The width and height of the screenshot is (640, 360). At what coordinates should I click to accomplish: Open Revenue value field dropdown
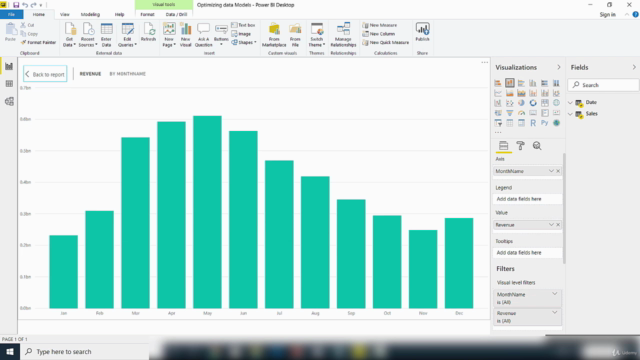coord(551,225)
